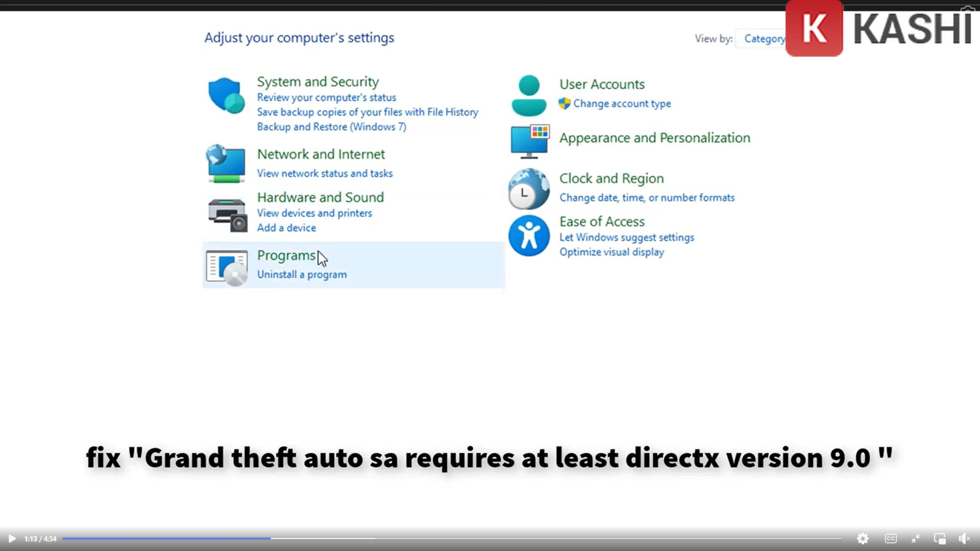
Task: Open video settings gear
Action: tap(862, 539)
